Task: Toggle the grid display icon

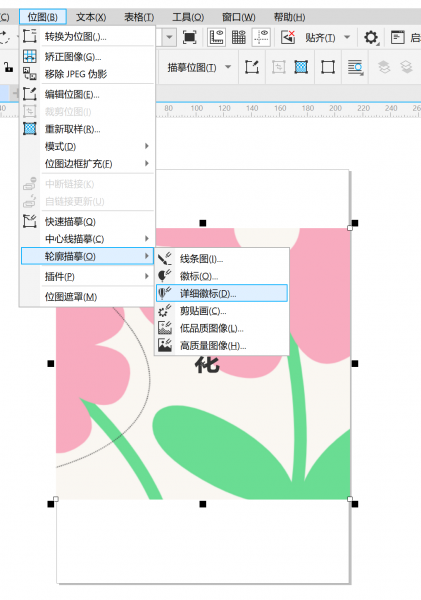Action: point(238,37)
